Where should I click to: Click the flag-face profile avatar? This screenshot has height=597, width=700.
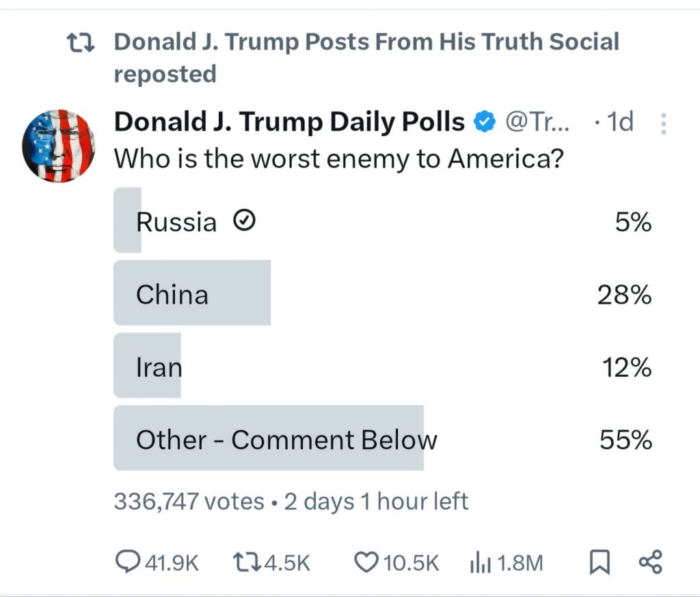(x=58, y=145)
